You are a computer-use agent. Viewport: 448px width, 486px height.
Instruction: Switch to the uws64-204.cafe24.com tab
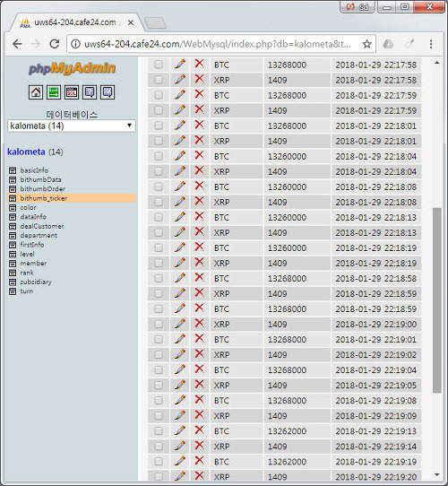(x=75, y=22)
